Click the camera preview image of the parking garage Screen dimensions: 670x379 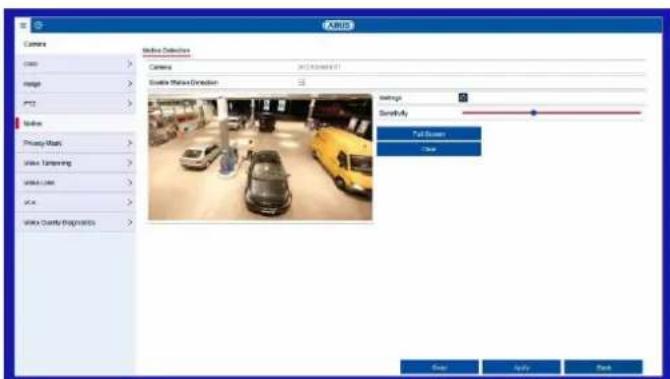260,157
